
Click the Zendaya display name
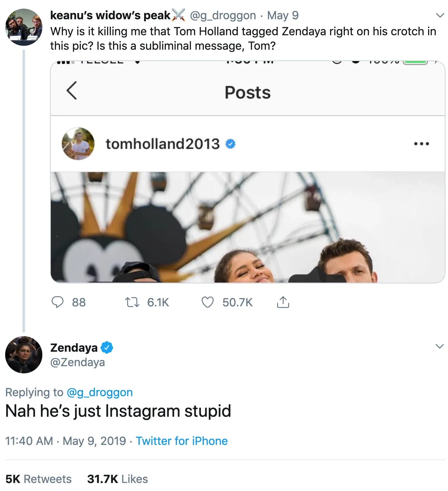click(x=74, y=347)
